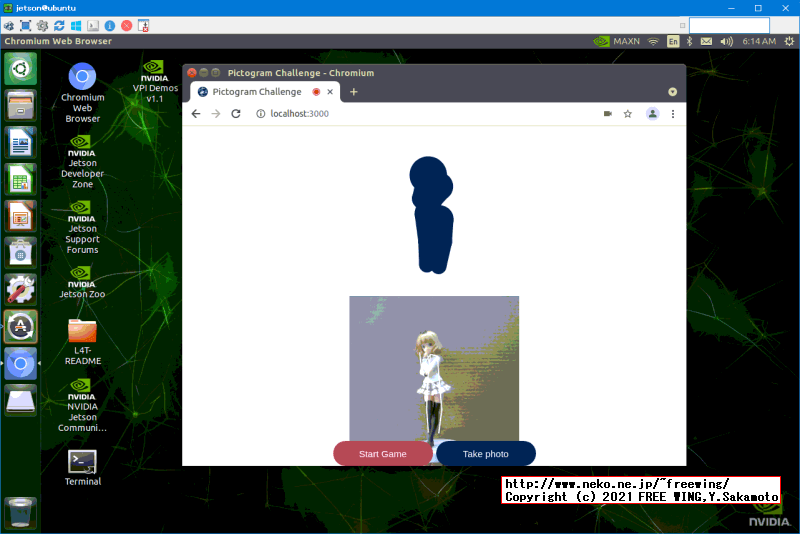Open System Settings wrench-gear dock icon

pyautogui.click(x=20, y=289)
